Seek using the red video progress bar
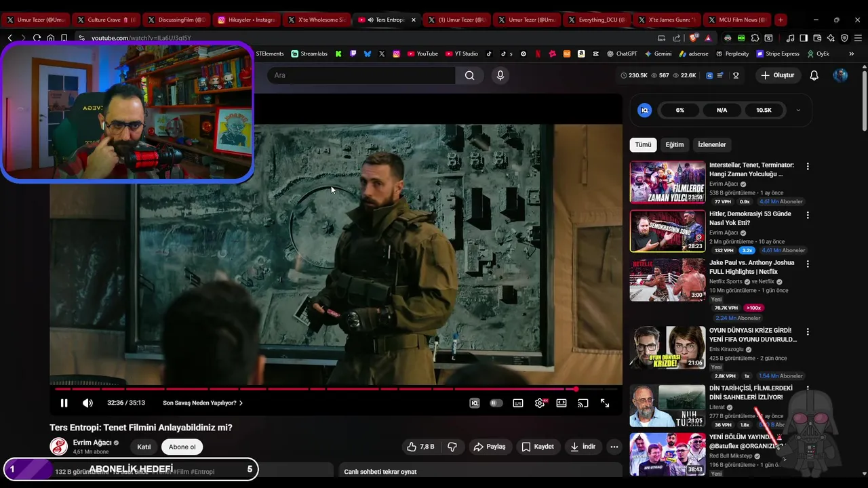 tap(336, 389)
